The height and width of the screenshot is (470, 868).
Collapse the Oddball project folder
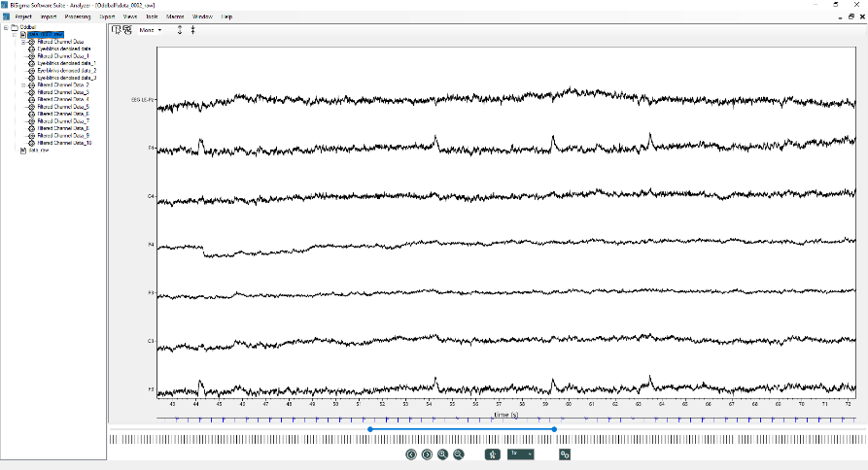click(6, 27)
